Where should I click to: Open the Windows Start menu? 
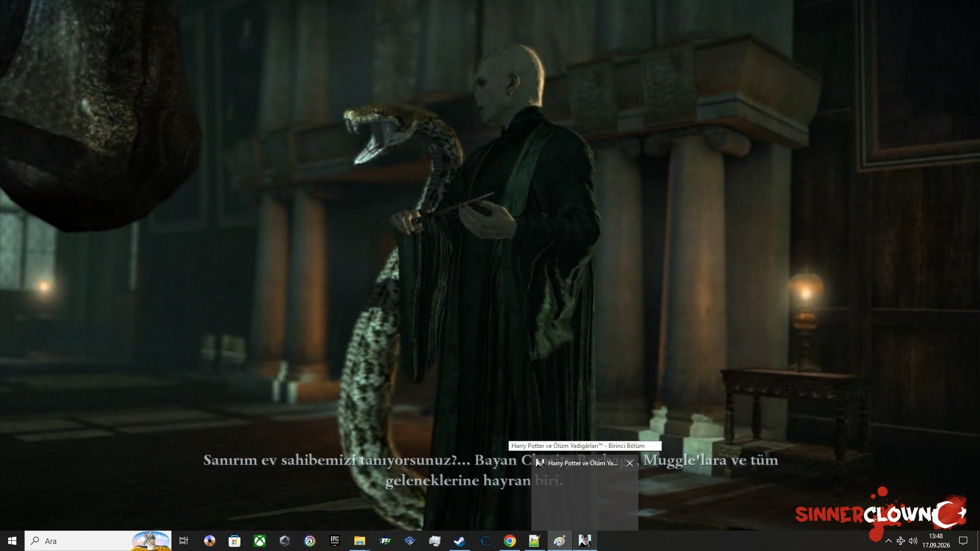coord(12,541)
